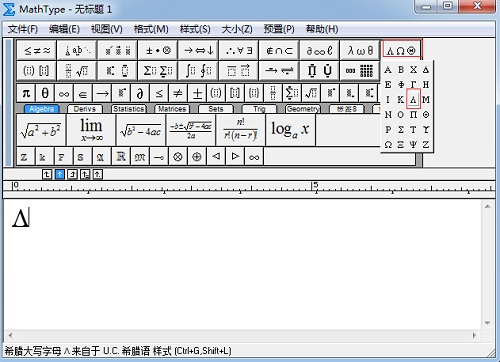Image resolution: width=500 pixels, height=362 pixels.
Task: Pick capital Sigma in the Greek palette
Action: pyautogui.click(x=401, y=130)
